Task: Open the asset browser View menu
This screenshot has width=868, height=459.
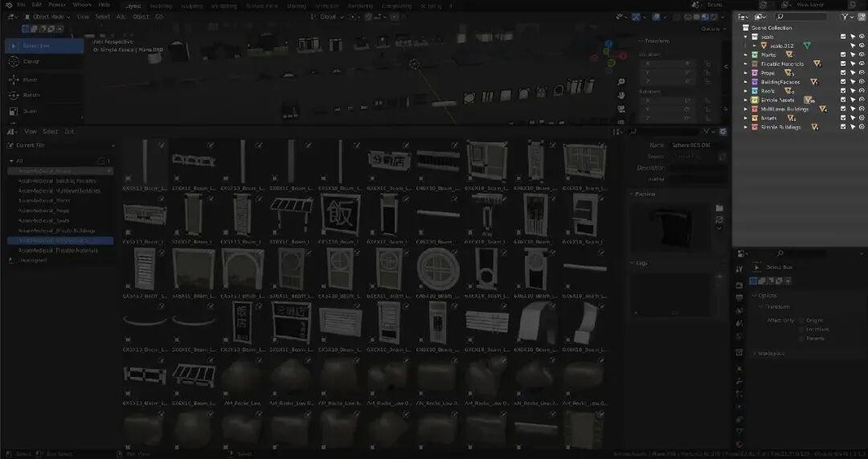Action: (x=31, y=132)
